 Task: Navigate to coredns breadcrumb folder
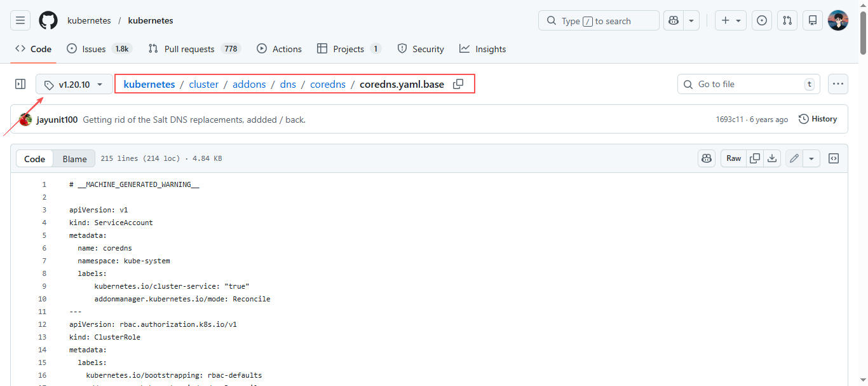tap(328, 84)
